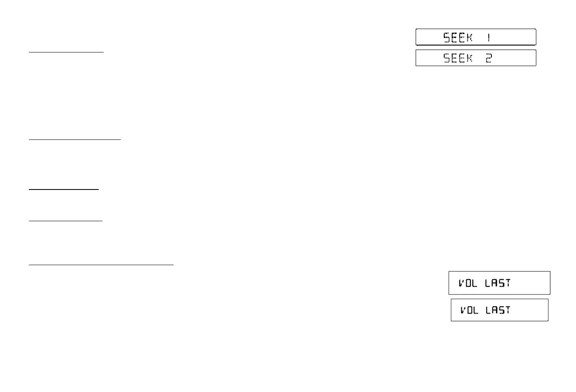Click the short underline just below the bold one
Image resolution: width=576 pixels, height=392 pixels.
click(65, 221)
